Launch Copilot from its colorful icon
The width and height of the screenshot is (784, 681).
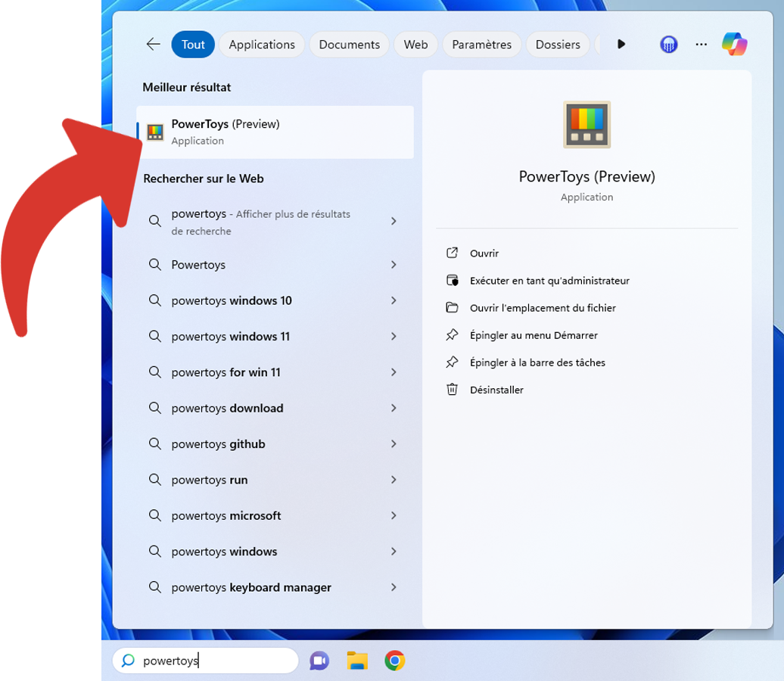pyautogui.click(x=735, y=44)
